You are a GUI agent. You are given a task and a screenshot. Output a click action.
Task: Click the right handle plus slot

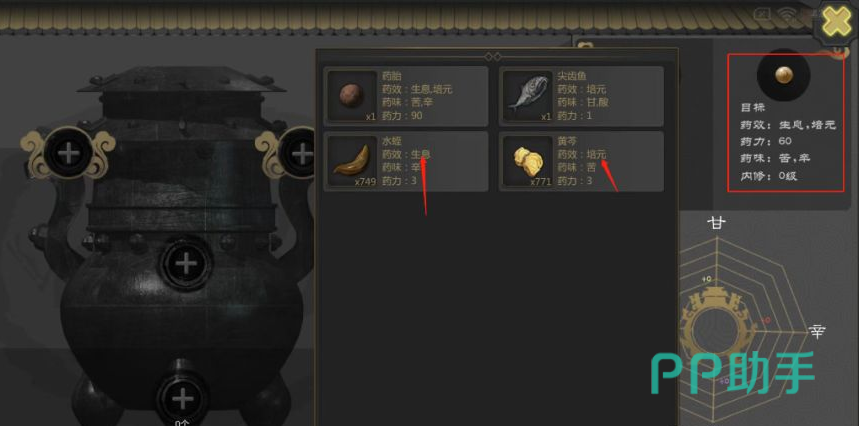(299, 153)
